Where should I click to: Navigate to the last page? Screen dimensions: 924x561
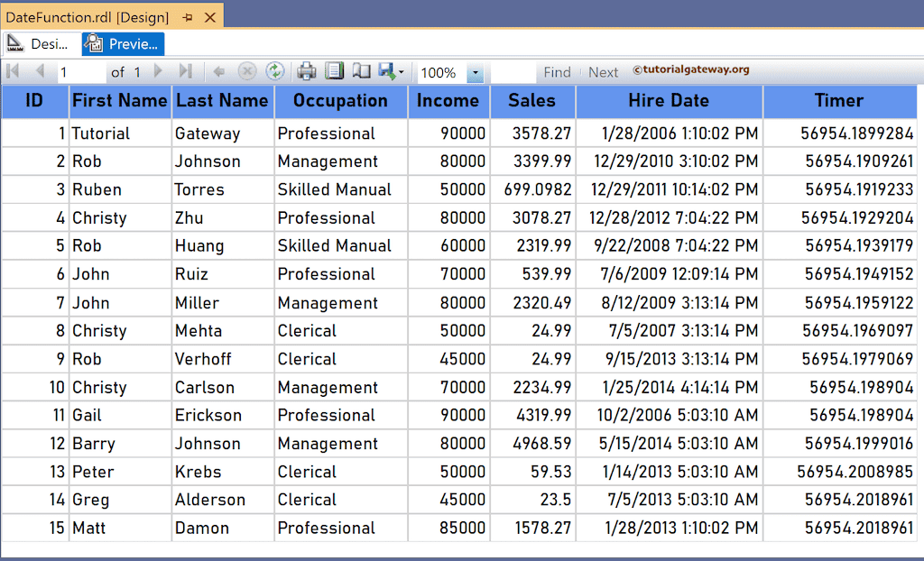[x=186, y=72]
